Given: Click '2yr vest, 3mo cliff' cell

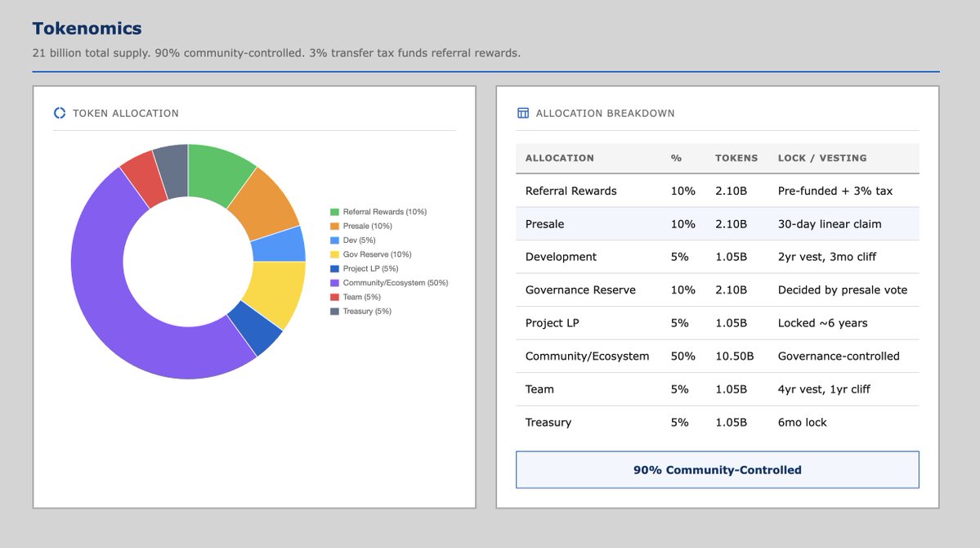Looking at the screenshot, I should point(827,257).
